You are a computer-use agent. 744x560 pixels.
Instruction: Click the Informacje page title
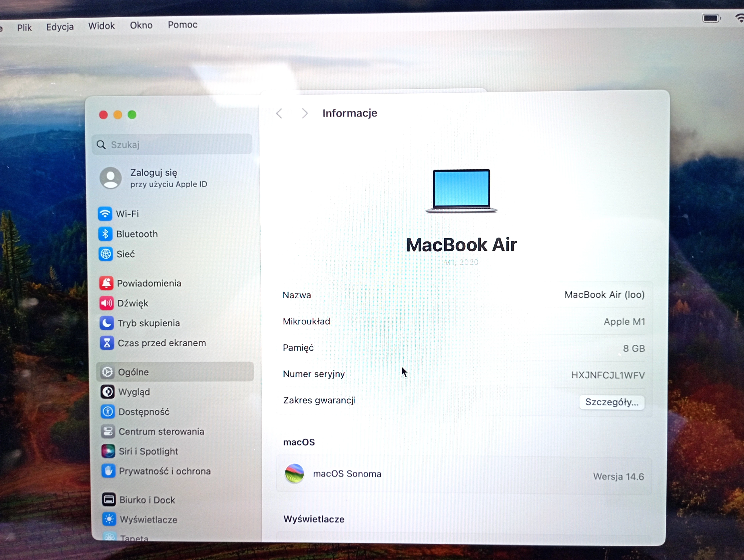pos(350,113)
